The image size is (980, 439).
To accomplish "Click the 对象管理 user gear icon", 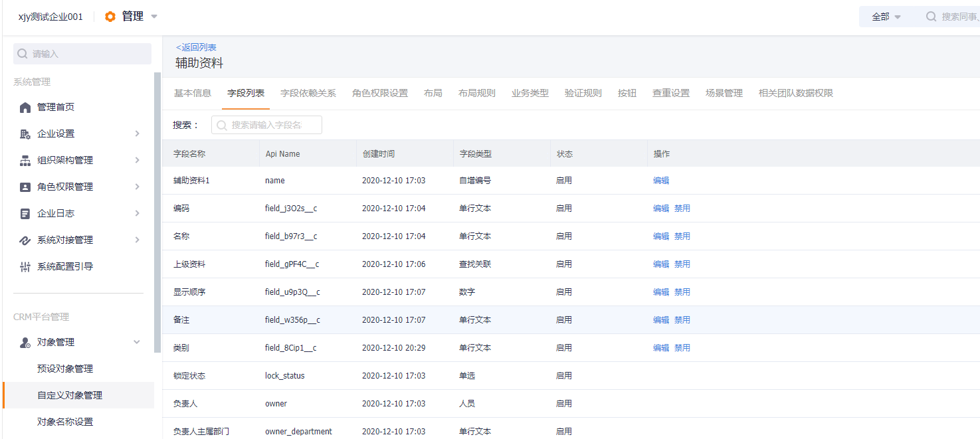I will pyautogui.click(x=25, y=343).
